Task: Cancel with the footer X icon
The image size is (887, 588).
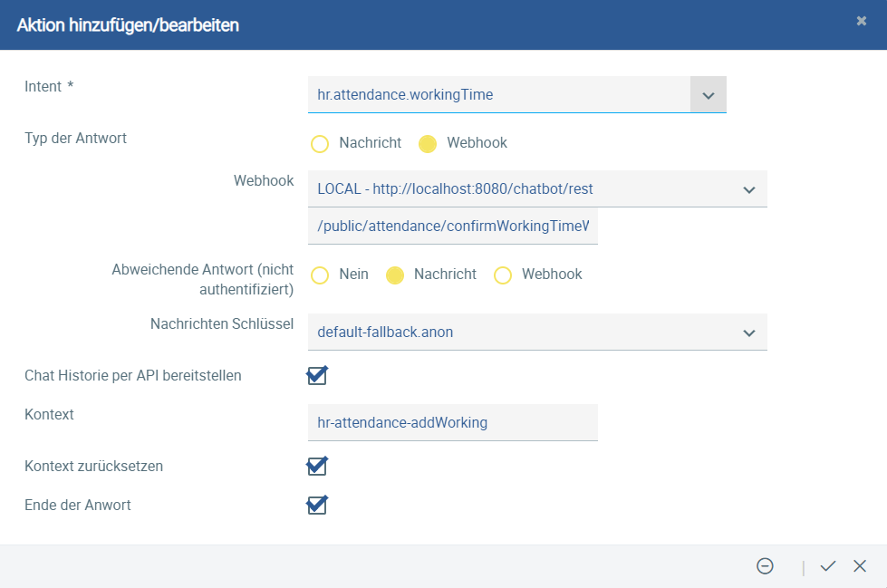Action: click(x=860, y=566)
